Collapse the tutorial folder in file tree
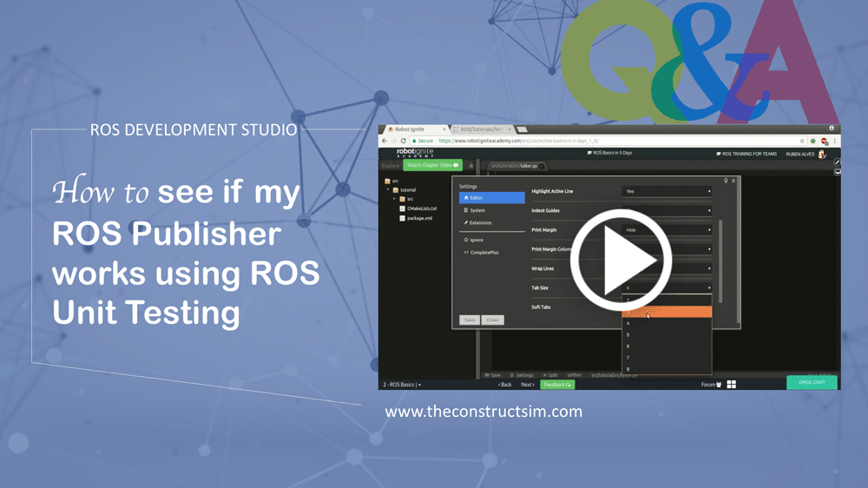The width and height of the screenshot is (868, 488). (388, 190)
